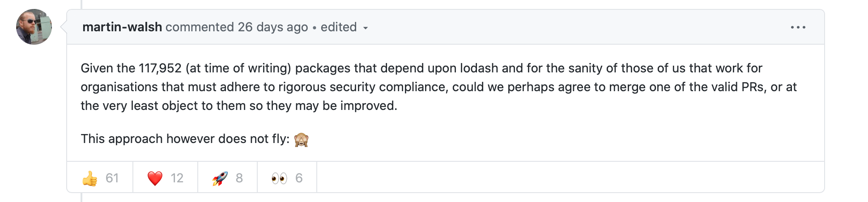Toggle the eyes reaction
The image size is (868, 202).
coord(287,178)
